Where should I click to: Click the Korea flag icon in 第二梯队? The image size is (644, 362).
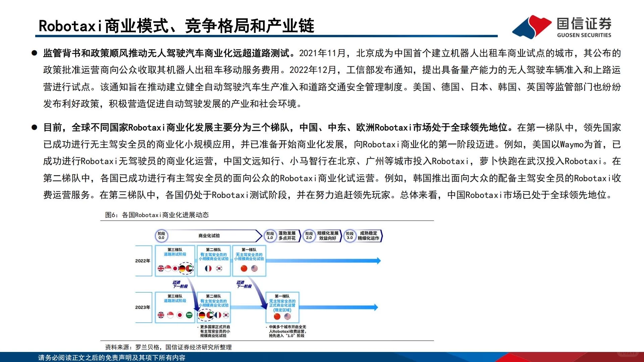pos(220,269)
